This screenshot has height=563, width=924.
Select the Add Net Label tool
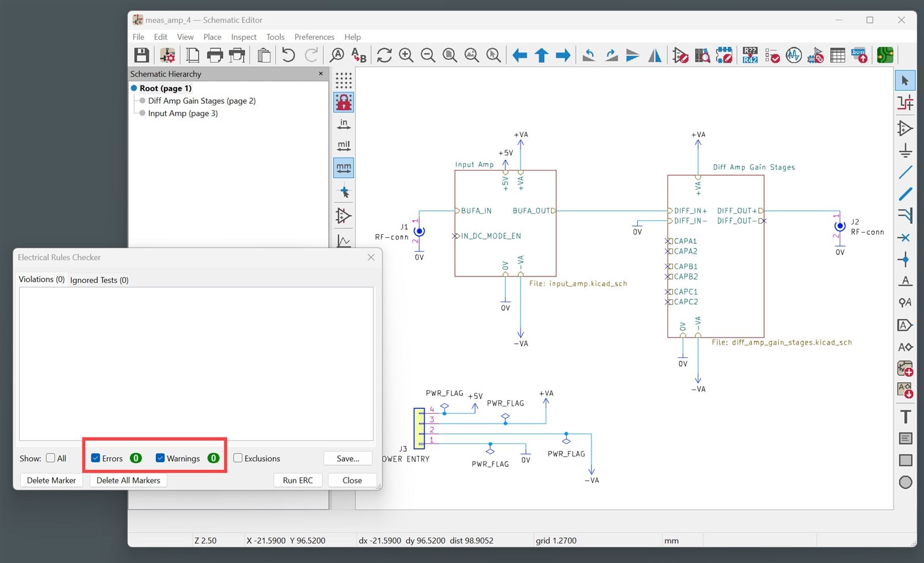(x=905, y=281)
